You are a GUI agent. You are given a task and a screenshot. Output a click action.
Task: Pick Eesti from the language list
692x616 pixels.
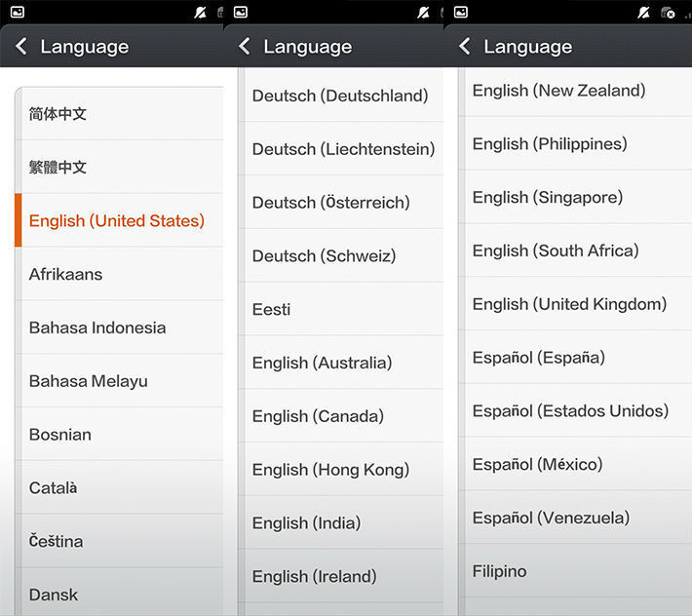[x=272, y=309]
